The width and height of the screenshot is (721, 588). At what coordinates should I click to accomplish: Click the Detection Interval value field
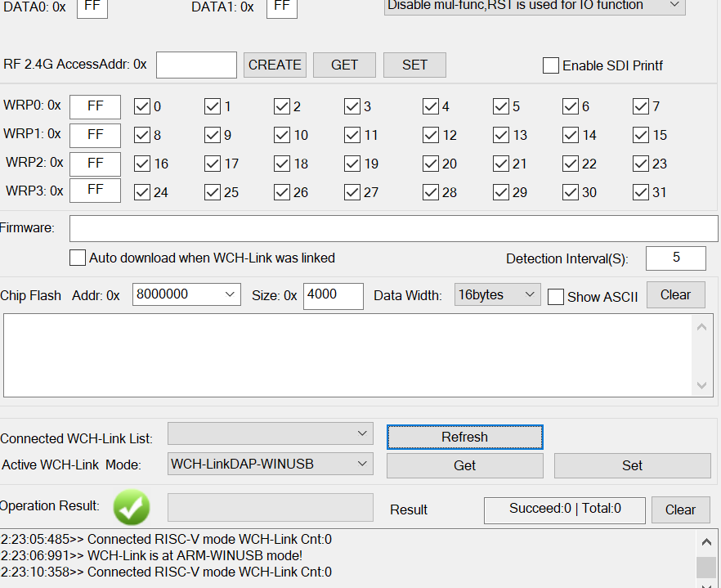pos(675,258)
